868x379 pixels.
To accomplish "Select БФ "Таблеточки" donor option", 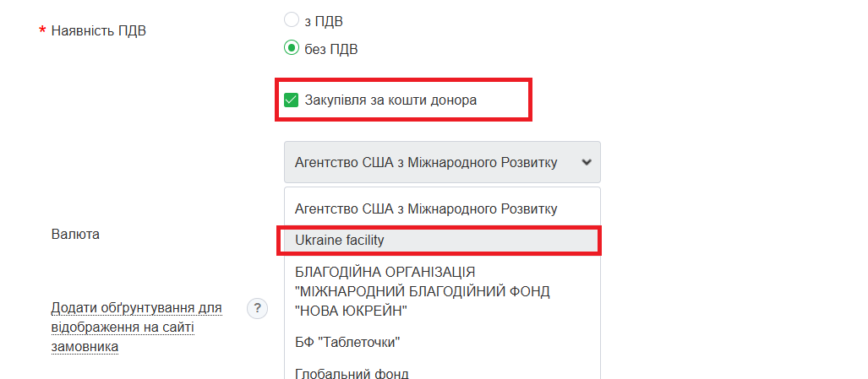I will coord(347,342).
